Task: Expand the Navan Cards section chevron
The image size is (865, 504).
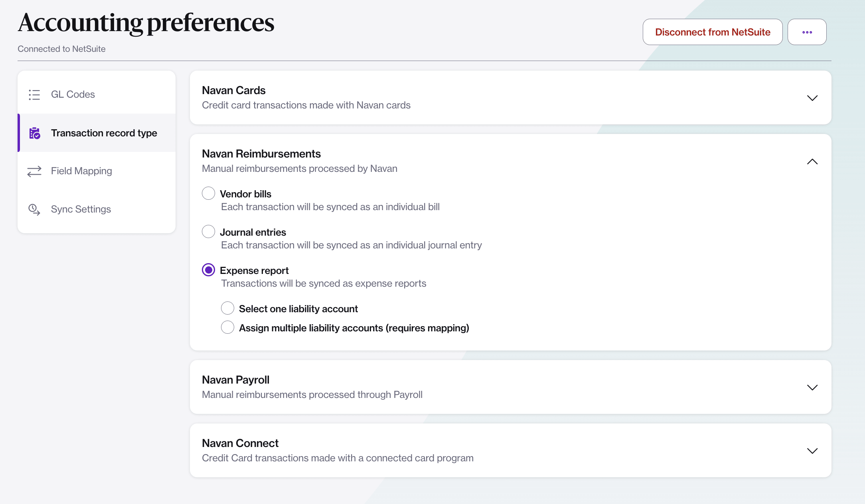Action: point(812,98)
